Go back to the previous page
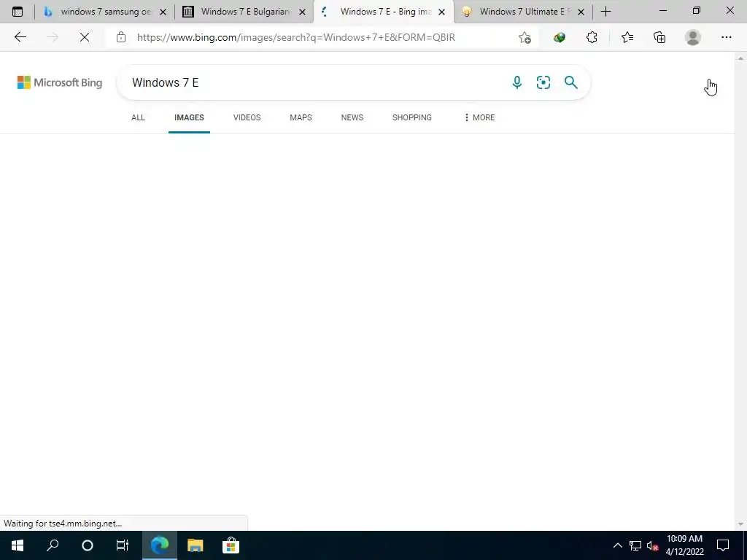The width and height of the screenshot is (747, 560). point(20,37)
